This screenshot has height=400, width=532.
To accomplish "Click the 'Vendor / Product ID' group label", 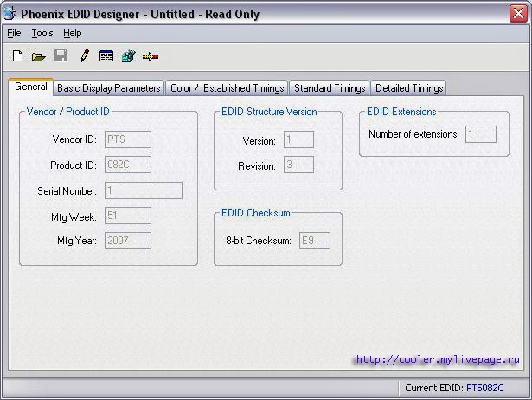I will (x=68, y=112).
